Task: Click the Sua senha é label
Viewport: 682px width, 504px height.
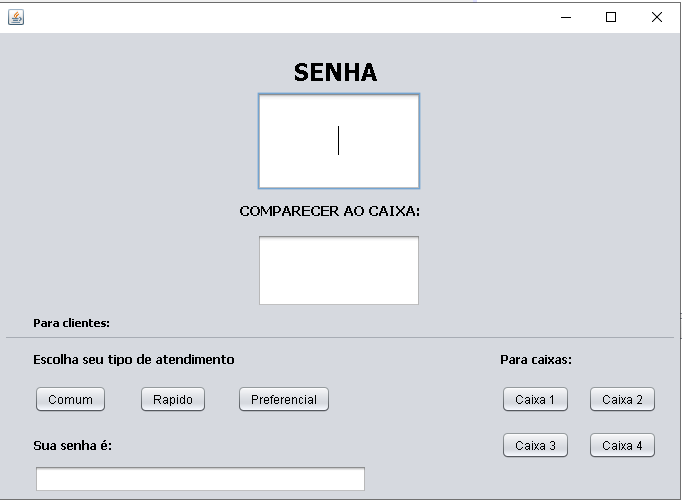Action: coord(73,445)
